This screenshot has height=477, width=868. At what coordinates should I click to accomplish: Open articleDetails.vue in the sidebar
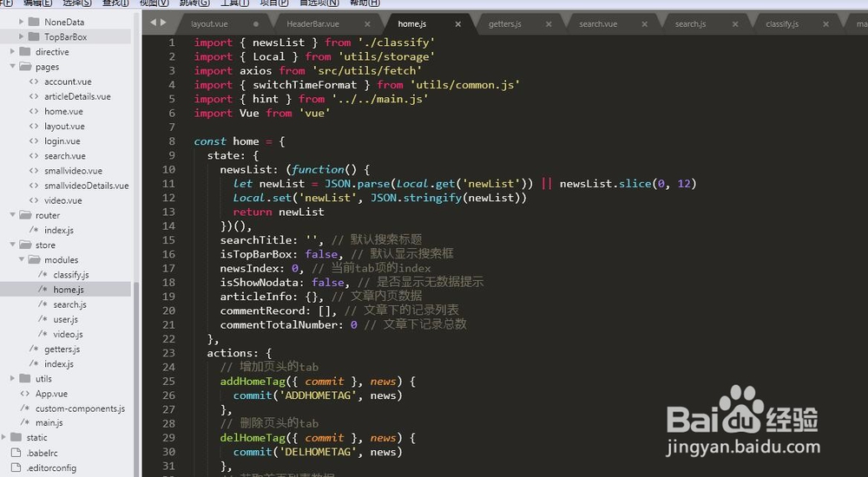click(77, 96)
